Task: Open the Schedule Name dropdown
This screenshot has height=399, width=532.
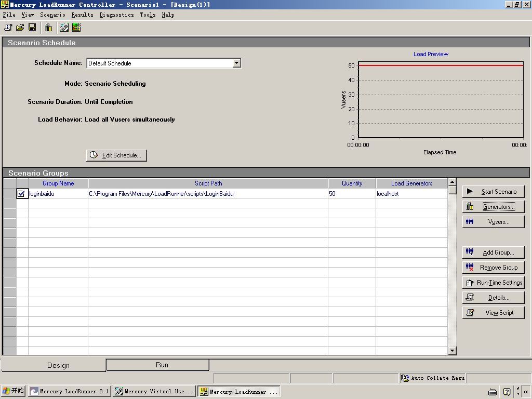Action: pyautogui.click(x=237, y=63)
